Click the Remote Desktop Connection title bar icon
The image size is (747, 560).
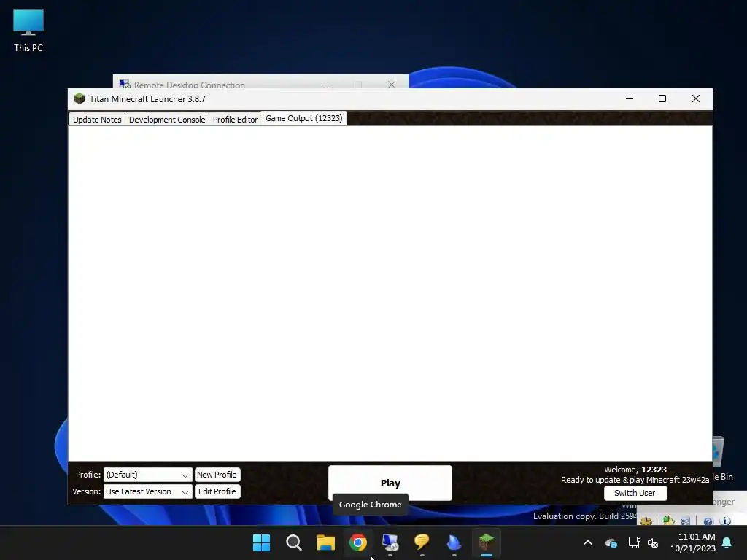(125, 85)
